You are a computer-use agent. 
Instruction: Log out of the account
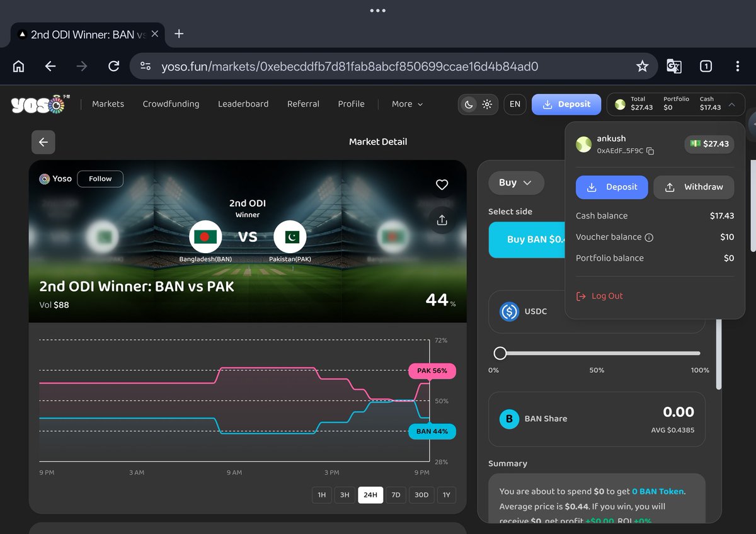[x=600, y=296]
